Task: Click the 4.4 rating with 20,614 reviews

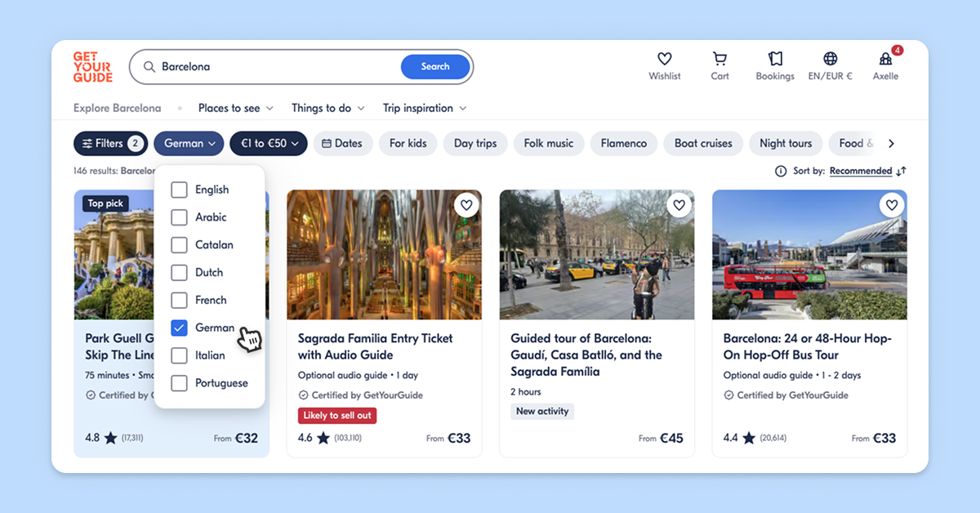Action: (x=755, y=438)
